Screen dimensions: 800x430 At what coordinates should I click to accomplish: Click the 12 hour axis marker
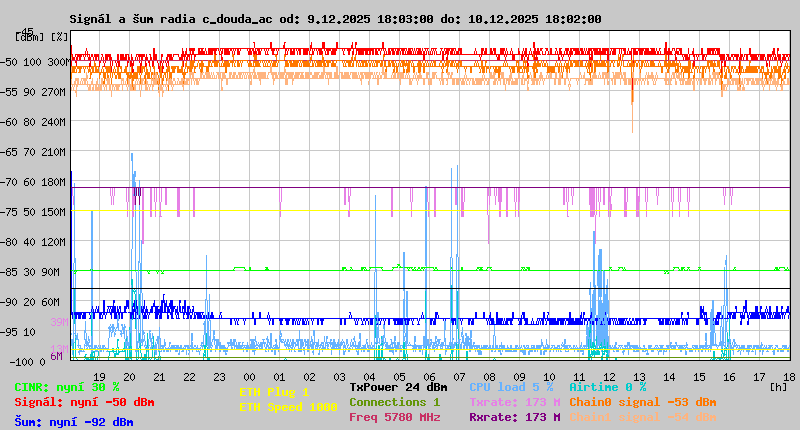point(609,376)
